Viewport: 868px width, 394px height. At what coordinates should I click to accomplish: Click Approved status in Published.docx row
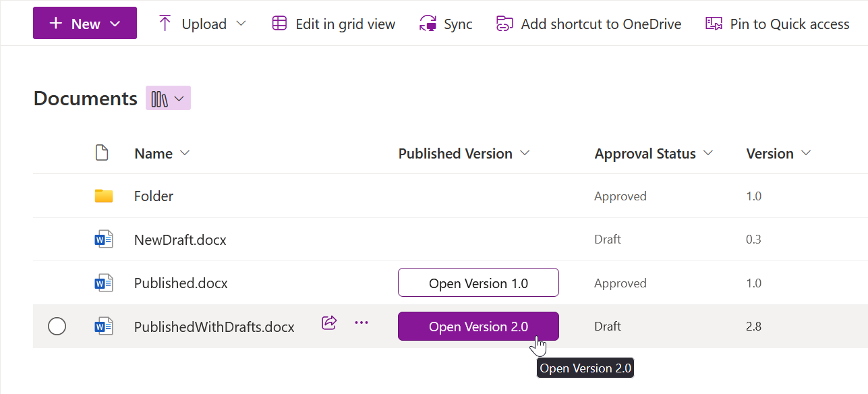coord(620,283)
